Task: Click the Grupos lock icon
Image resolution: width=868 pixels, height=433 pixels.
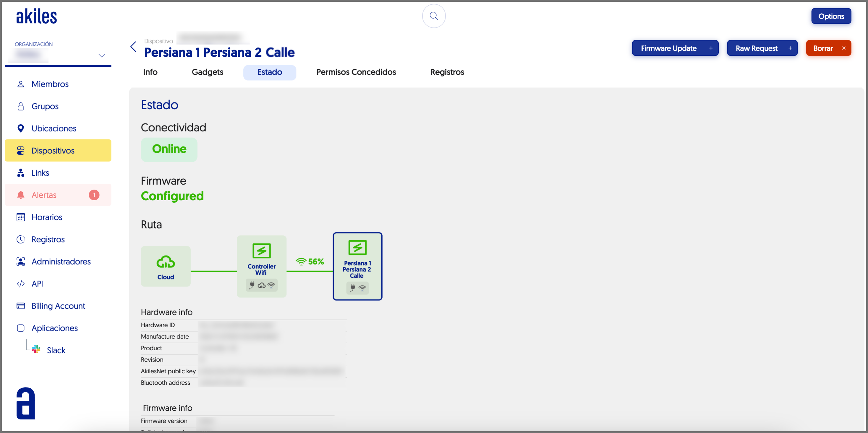Action: pyautogui.click(x=21, y=106)
